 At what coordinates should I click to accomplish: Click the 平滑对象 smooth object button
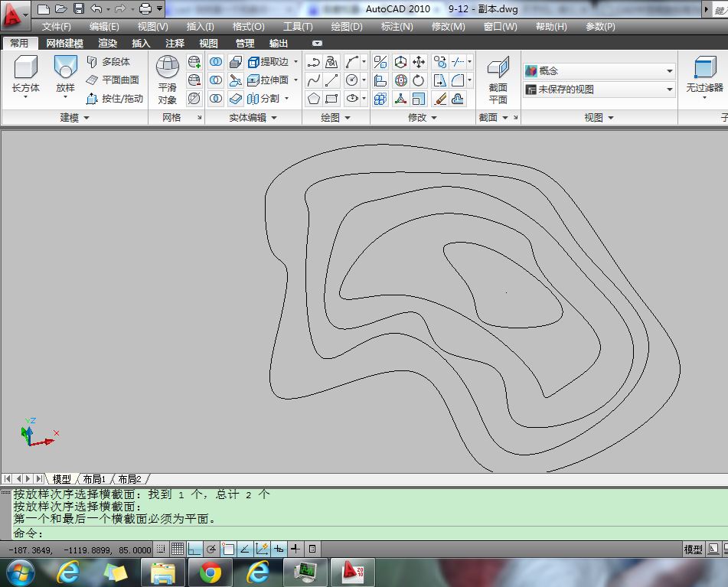[167, 80]
